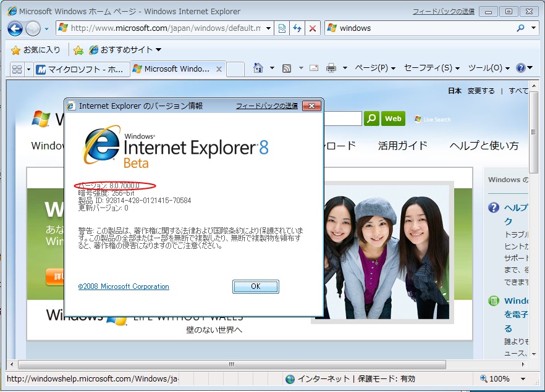Click the インターネット security zone status
Screen dimensions: 545x392
[357, 379]
